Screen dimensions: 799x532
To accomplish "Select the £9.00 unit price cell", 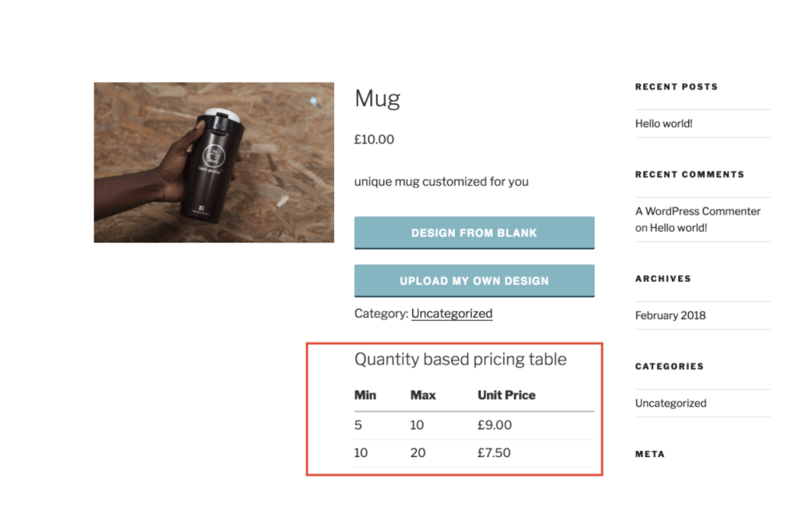I will tap(495, 424).
